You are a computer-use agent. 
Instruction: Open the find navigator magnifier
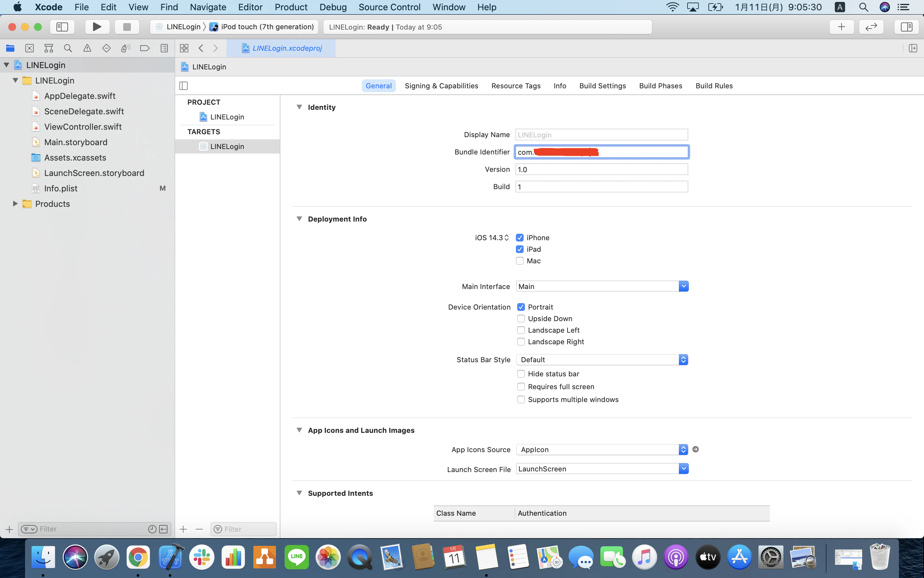point(68,48)
